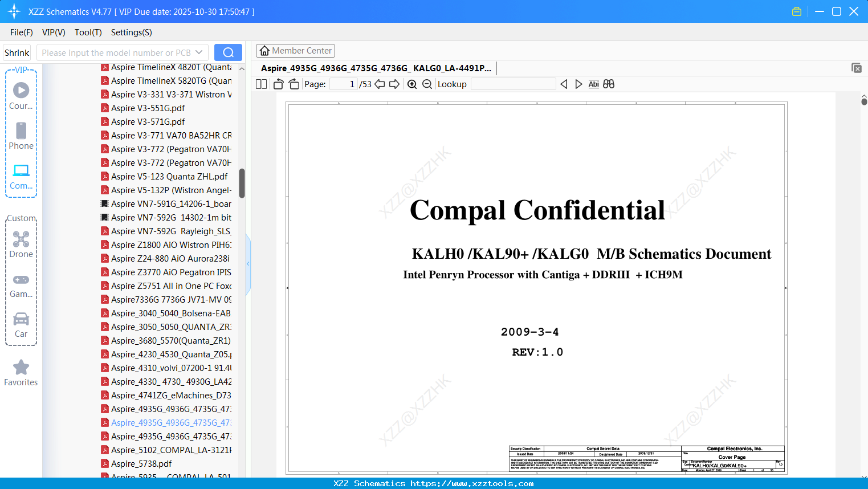Maximize the XZZ Schematics window
Image resolution: width=868 pixels, height=489 pixels.
pos(837,11)
